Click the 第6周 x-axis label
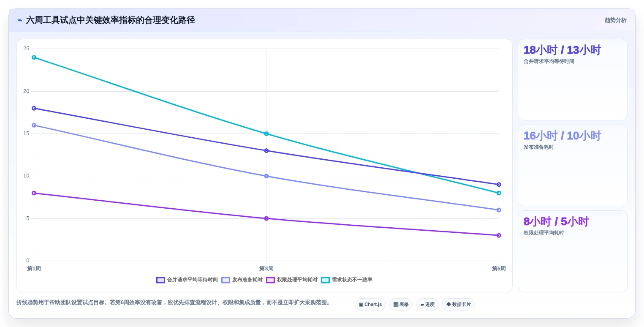This screenshot has height=327, width=644. (x=499, y=269)
